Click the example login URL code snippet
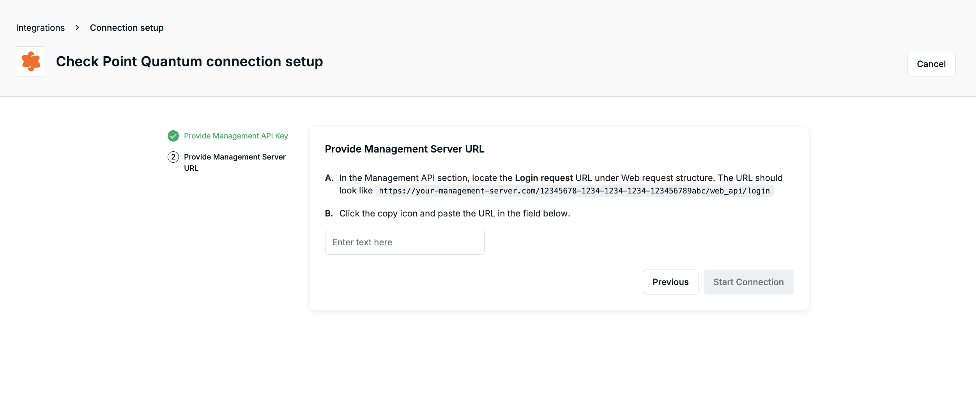980x415 pixels. point(574,191)
